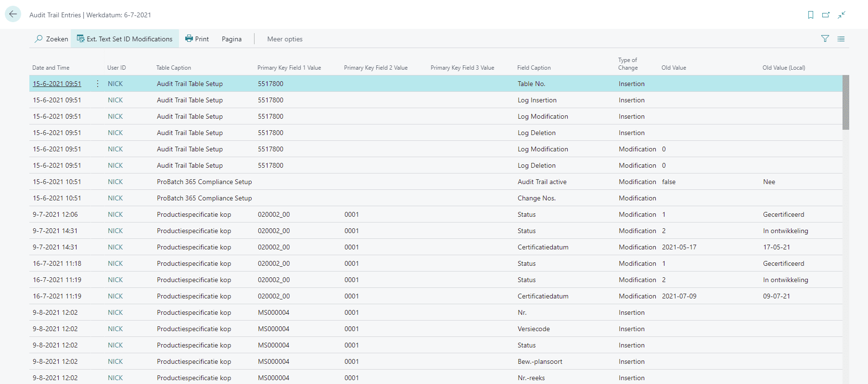
Task: Open Table Caption column header menu
Action: [x=173, y=68]
